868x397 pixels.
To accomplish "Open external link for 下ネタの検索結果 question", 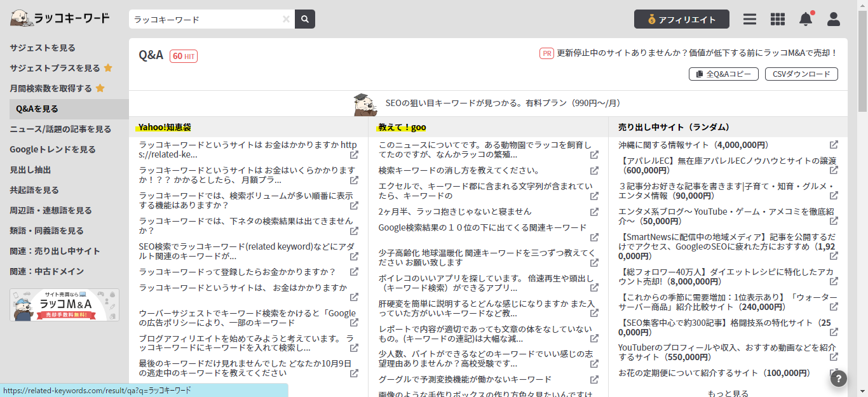I will [354, 231].
